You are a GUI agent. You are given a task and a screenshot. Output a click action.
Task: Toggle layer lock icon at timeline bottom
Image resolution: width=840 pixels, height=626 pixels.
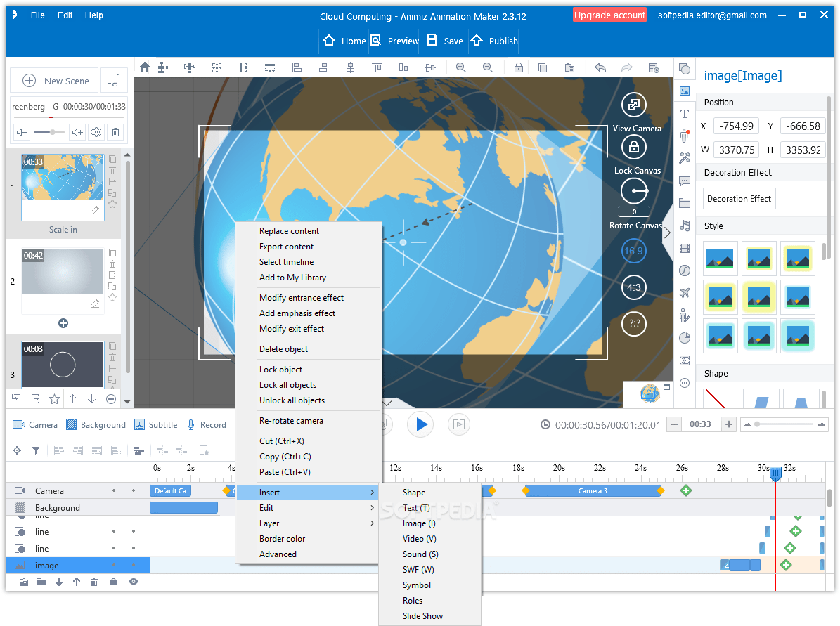114,582
